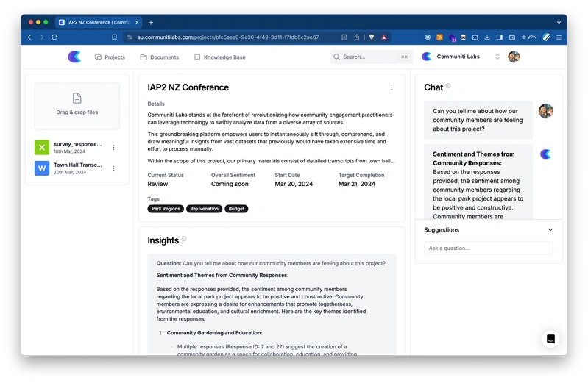Click the Community Gardening and Education heading
This screenshot has height=383, width=588.
click(x=214, y=333)
